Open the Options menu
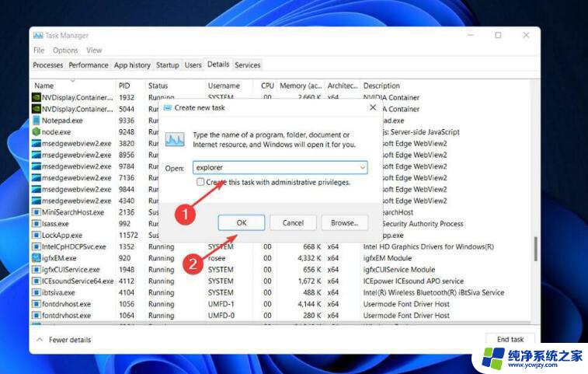The width and height of the screenshot is (588, 374). tap(65, 51)
